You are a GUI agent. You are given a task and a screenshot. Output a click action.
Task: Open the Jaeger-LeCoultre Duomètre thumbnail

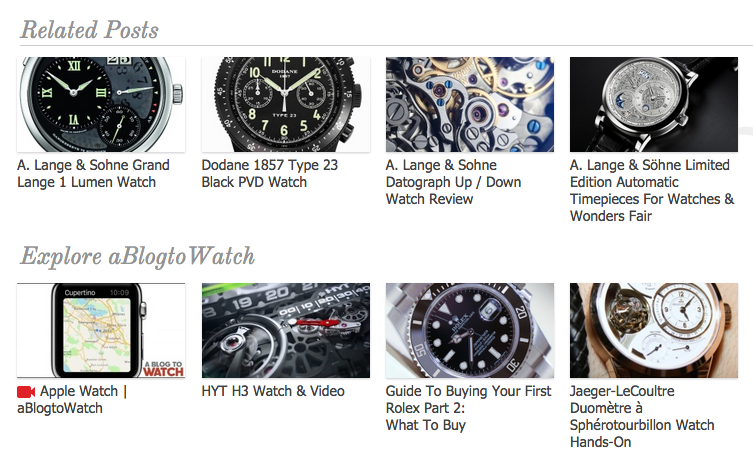[x=654, y=330]
